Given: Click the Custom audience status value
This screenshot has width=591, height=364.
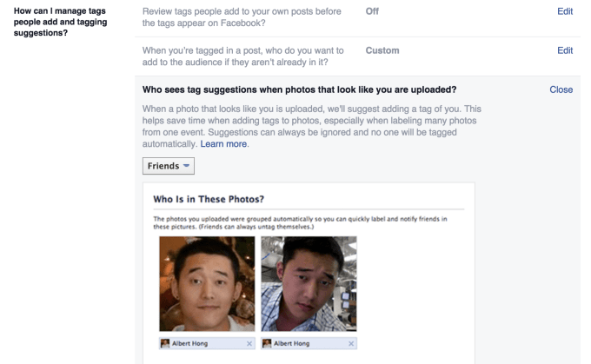Looking at the screenshot, I should click(x=382, y=50).
